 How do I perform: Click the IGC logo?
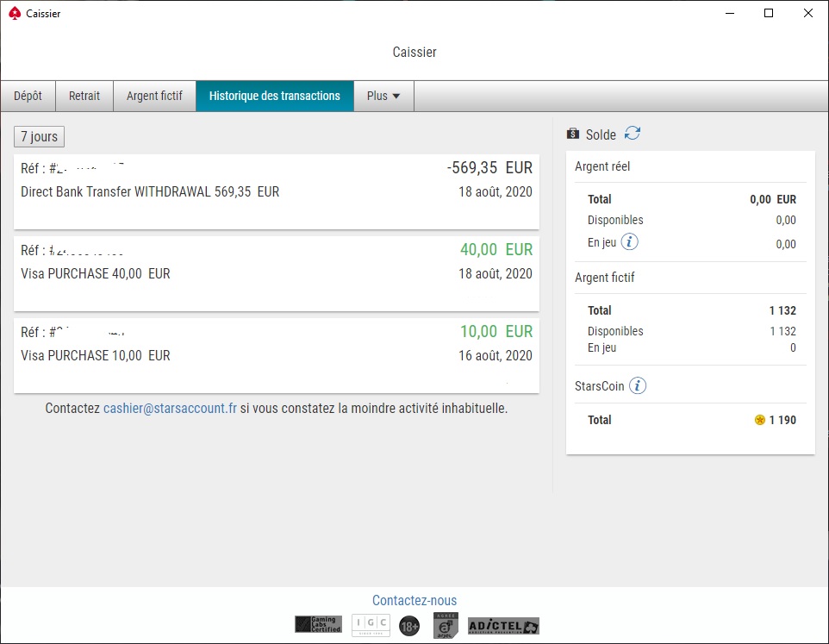tap(371, 626)
